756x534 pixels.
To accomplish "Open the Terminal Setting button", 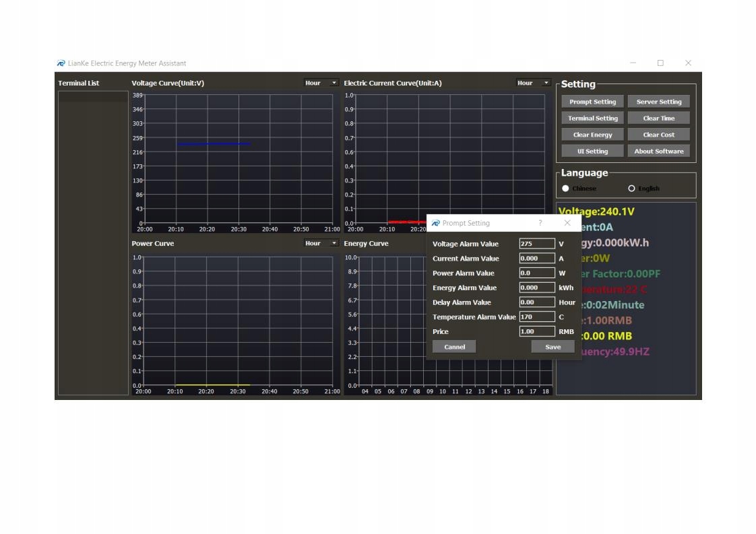I will [592, 118].
